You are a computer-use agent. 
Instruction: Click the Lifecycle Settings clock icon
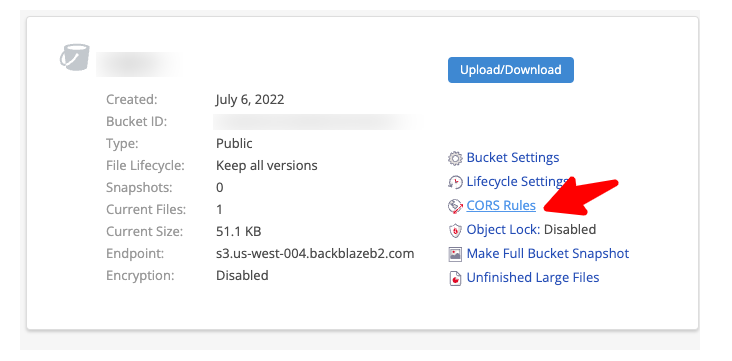coord(455,182)
